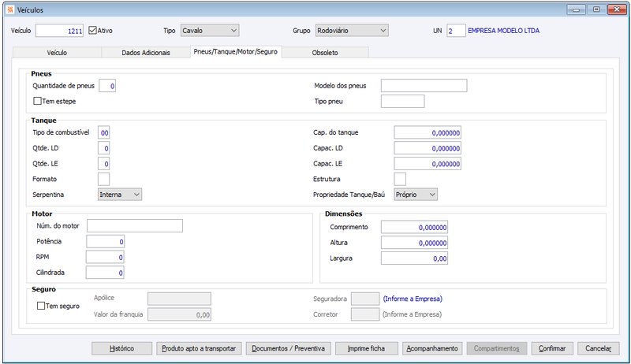Click the blue Seguradora Informe a Empresa link
This screenshot has width=631, height=364.
[x=413, y=299]
